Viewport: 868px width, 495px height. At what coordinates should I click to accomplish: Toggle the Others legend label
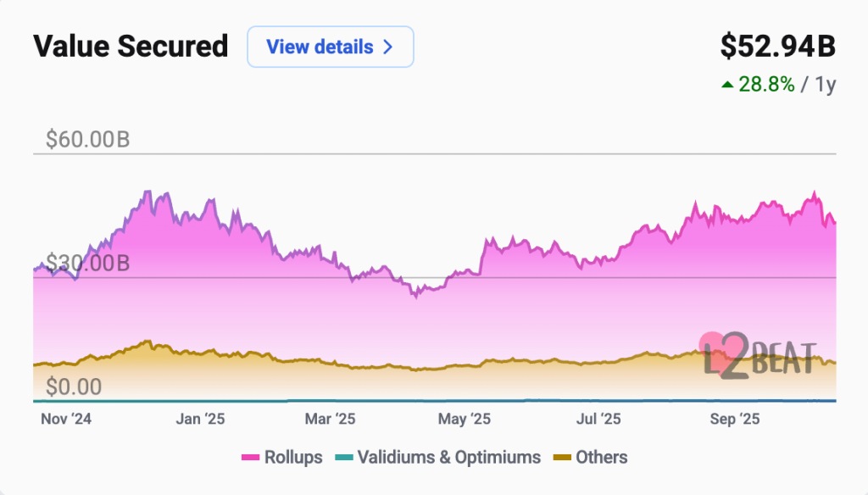[x=601, y=458]
